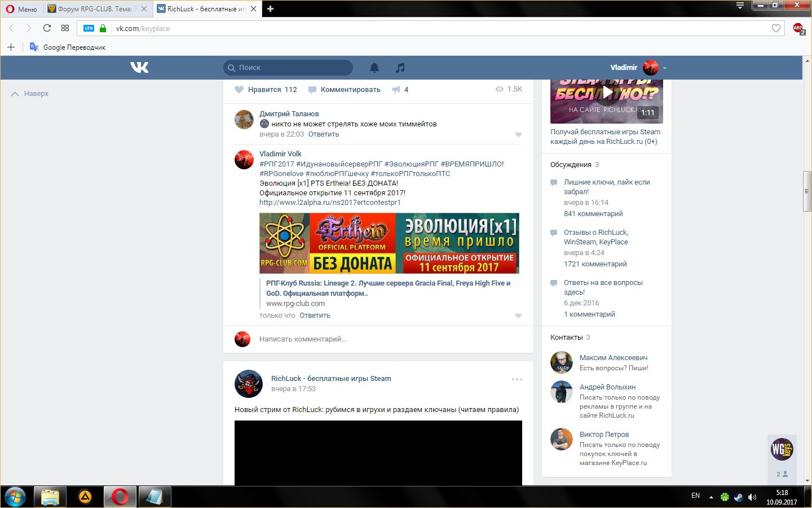Open the friends online counter icon
The width and height of the screenshot is (812, 508).
[x=782, y=474]
